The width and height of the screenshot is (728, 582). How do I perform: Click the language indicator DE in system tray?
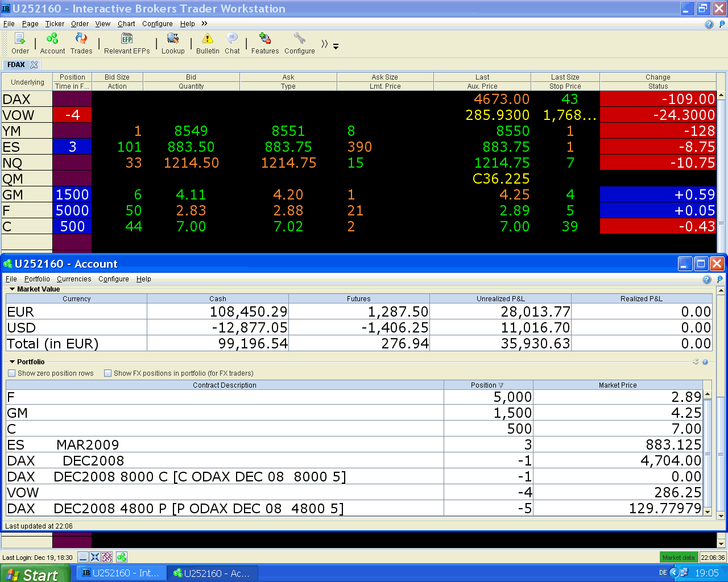663,573
